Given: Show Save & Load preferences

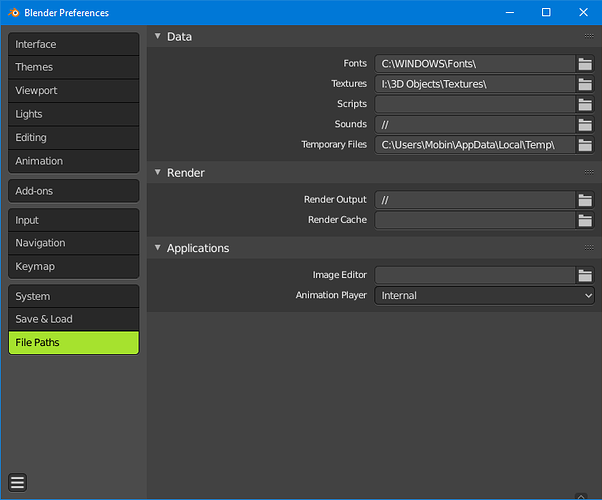Looking at the screenshot, I should pyautogui.click(x=73, y=319).
